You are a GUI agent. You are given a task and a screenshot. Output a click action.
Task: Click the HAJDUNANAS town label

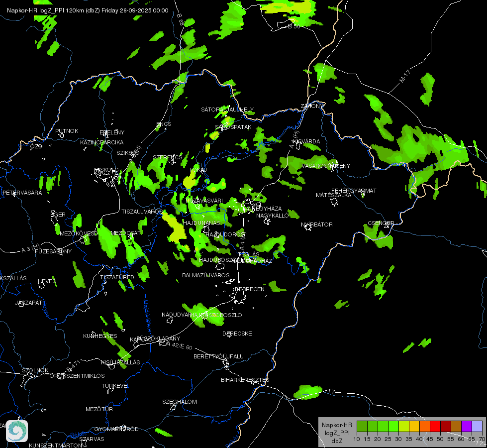[201, 223]
